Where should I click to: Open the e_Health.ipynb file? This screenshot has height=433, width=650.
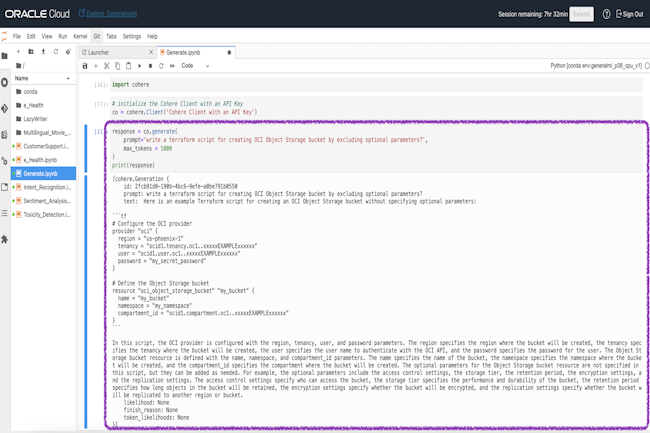tap(43, 160)
